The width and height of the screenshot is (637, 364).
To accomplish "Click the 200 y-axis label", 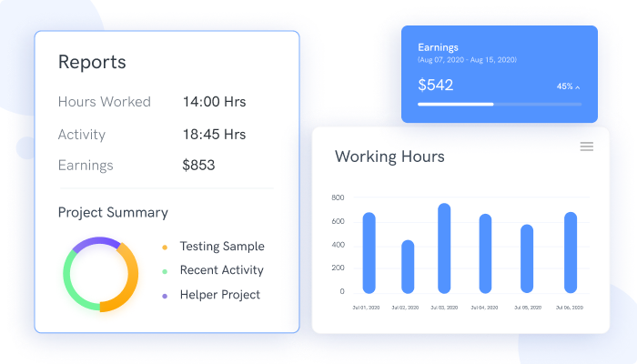I will click(x=338, y=268).
